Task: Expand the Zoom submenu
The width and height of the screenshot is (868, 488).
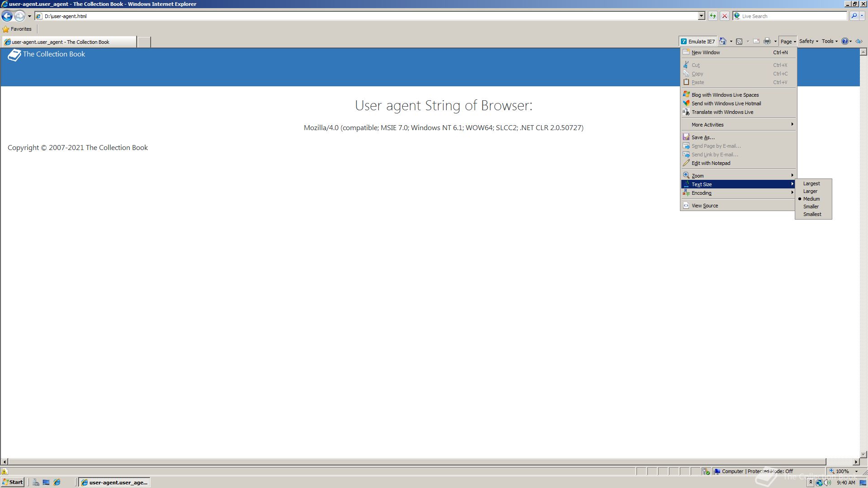Action: pyautogui.click(x=738, y=176)
